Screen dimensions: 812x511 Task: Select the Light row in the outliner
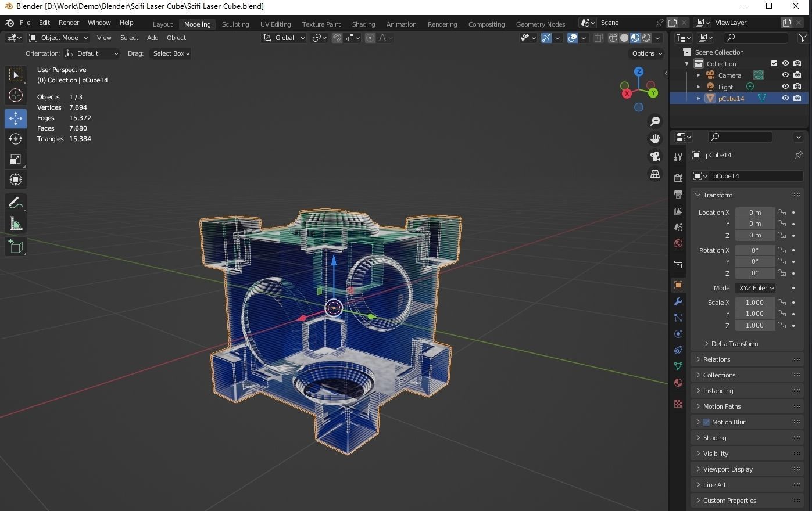(x=739, y=87)
